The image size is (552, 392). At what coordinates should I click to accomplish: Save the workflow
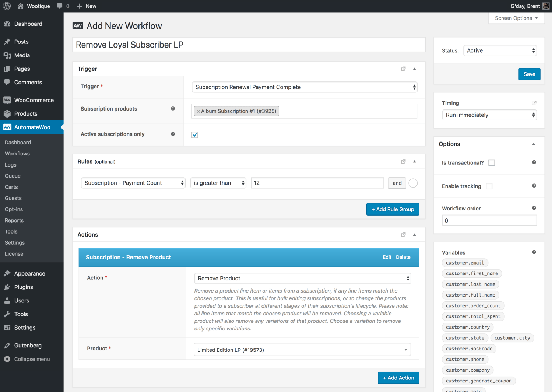pos(529,74)
